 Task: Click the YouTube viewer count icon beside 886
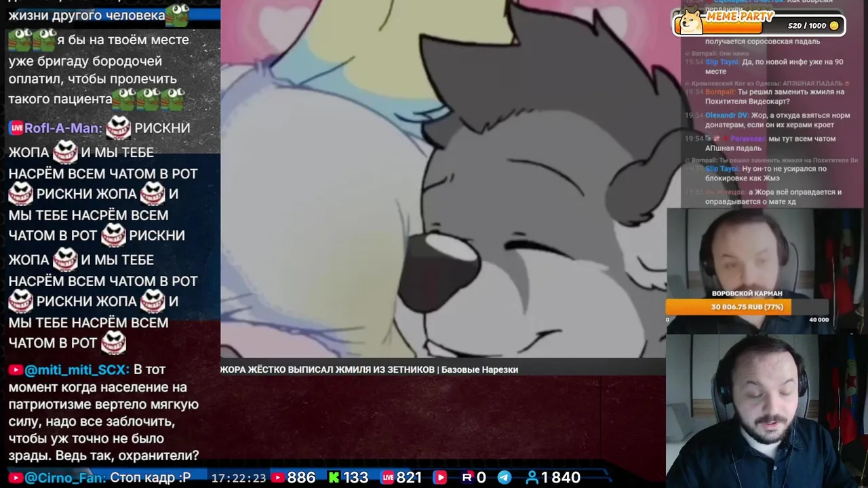tap(277, 478)
